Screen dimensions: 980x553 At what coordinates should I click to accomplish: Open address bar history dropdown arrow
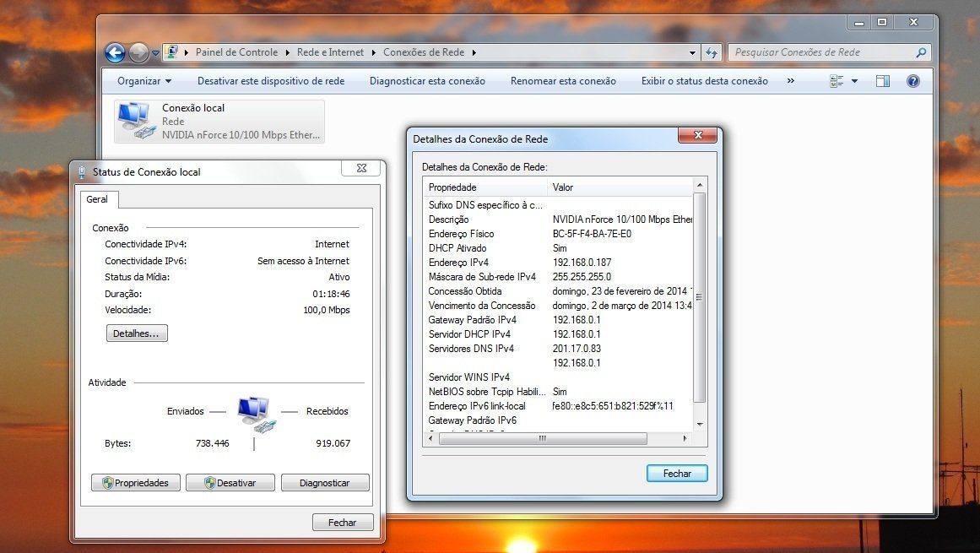(x=692, y=53)
